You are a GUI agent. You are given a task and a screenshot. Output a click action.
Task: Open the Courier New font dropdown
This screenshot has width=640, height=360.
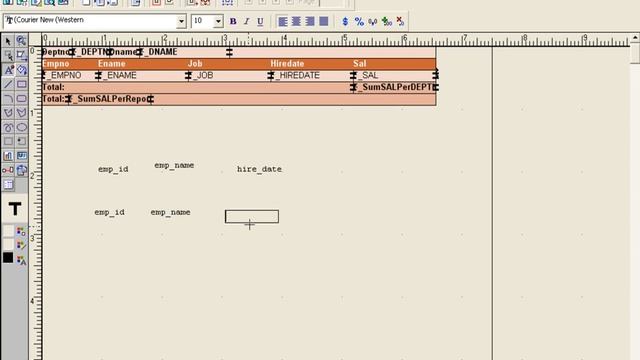[x=181, y=21]
